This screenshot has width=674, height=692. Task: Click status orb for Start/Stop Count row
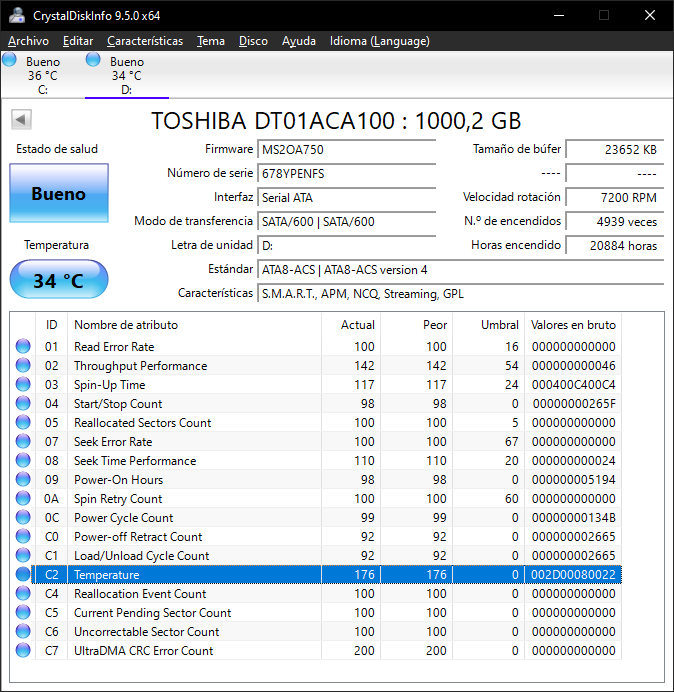click(x=23, y=403)
